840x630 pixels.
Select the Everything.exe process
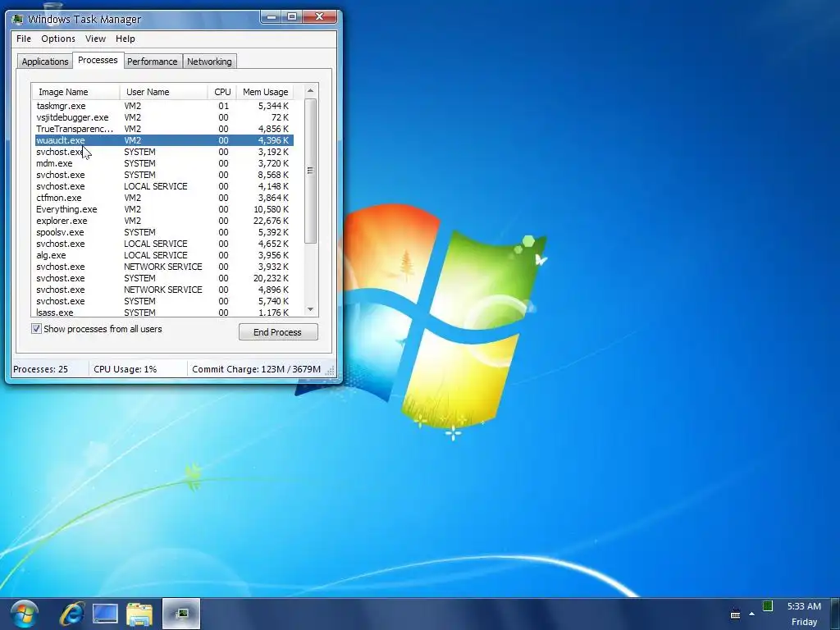(164, 209)
